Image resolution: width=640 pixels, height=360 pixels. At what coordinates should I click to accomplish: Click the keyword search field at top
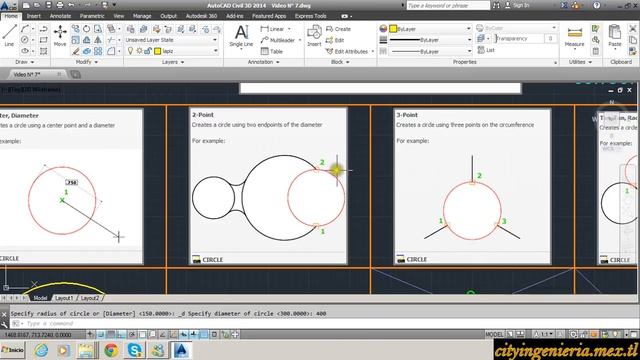448,5
